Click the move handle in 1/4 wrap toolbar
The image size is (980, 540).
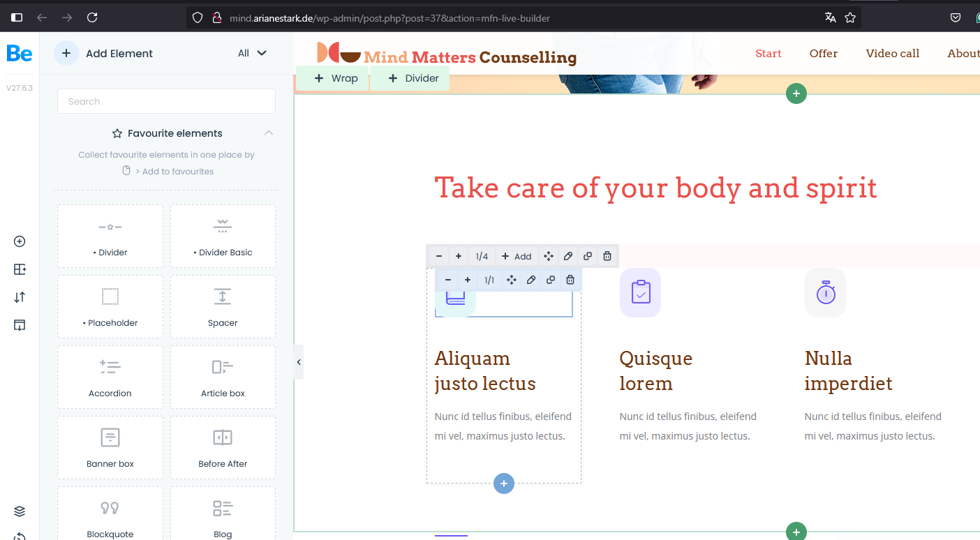549,256
